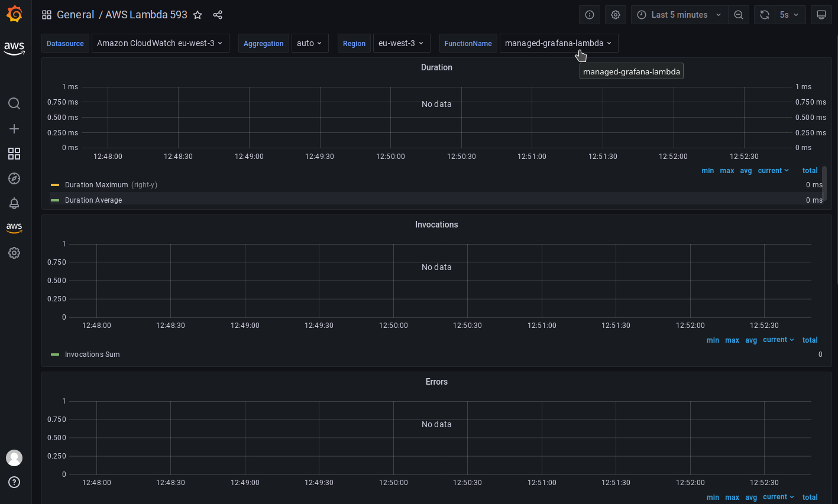Click the Datasource variable label
Viewport: 838px width, 504px height.
point(65,43)
